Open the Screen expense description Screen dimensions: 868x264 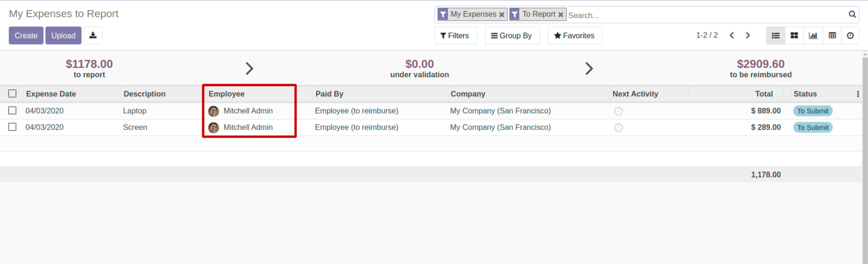[x=135, y=127]
